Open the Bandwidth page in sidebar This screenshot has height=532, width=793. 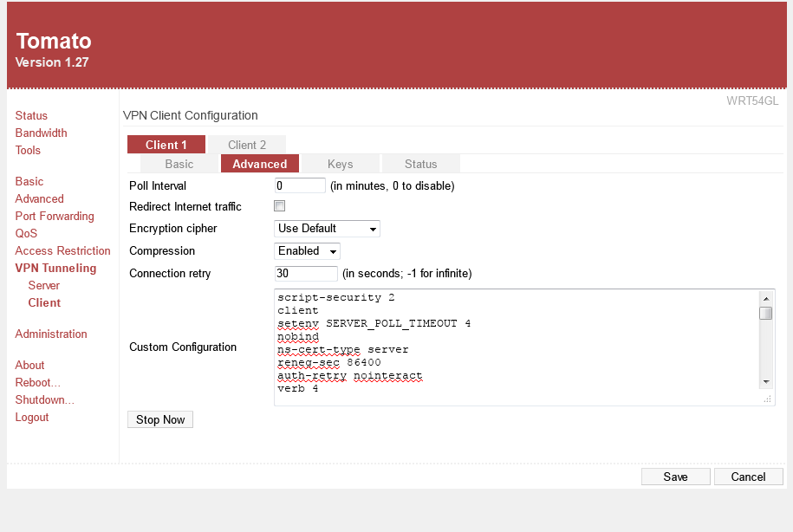41,133
